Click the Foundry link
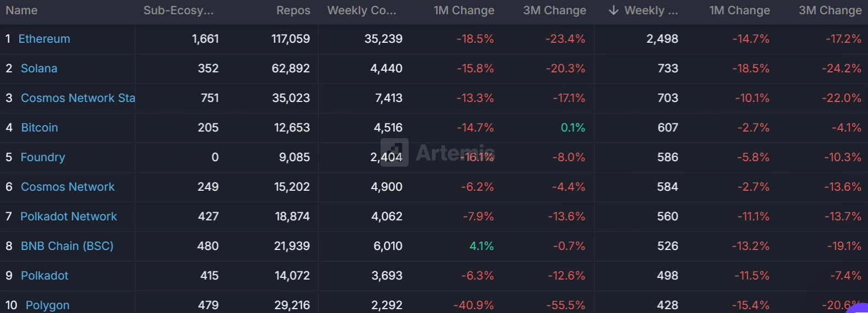 [43, 157]
